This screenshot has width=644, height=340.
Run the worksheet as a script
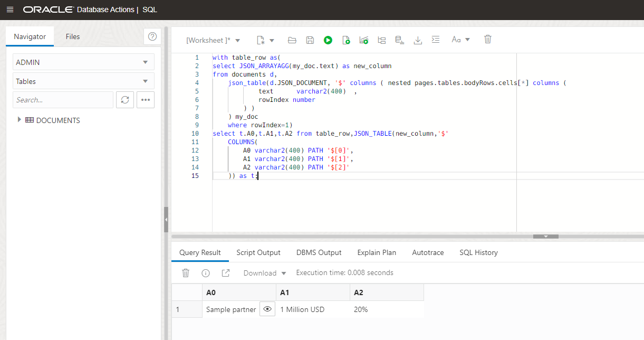(346, 40)
